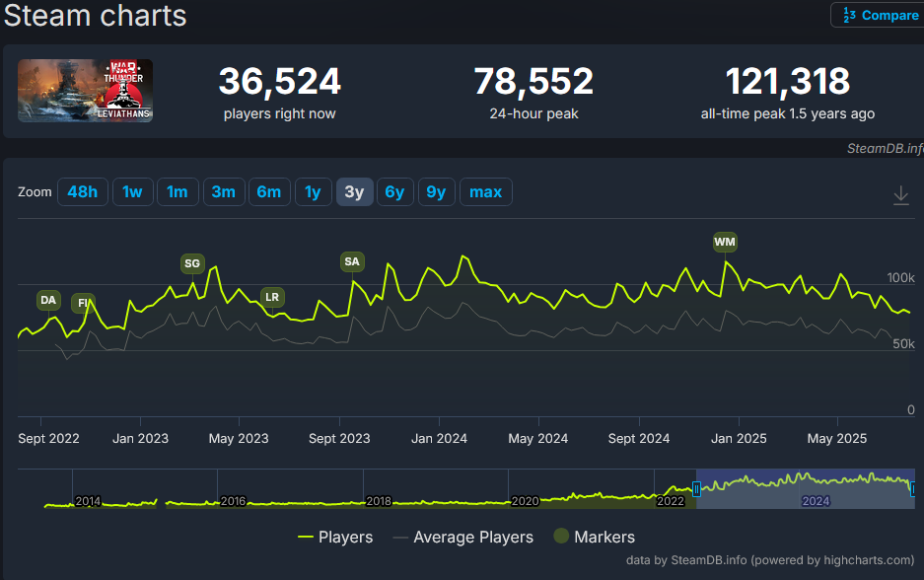This screenshot has width=924, height=580.
Task: Click the WM chart marker
Action: click(725, 242)
